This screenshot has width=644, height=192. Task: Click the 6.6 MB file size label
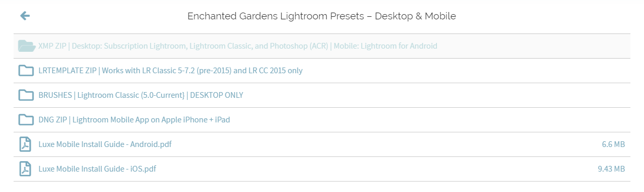click(613, 144)
